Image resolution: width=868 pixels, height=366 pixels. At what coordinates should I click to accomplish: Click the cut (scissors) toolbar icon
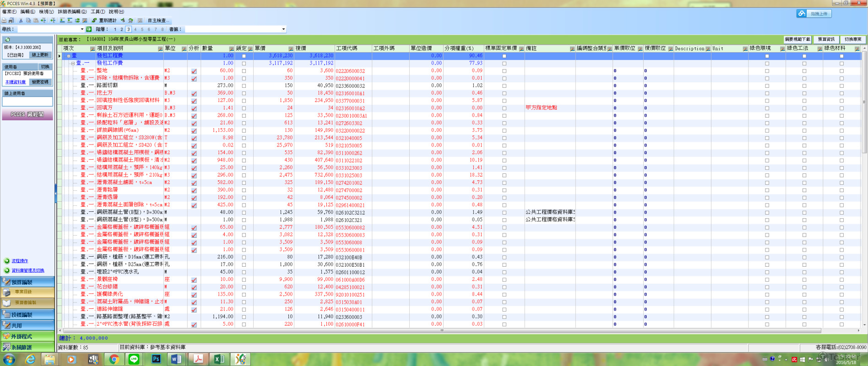click(x=21, y=21)
